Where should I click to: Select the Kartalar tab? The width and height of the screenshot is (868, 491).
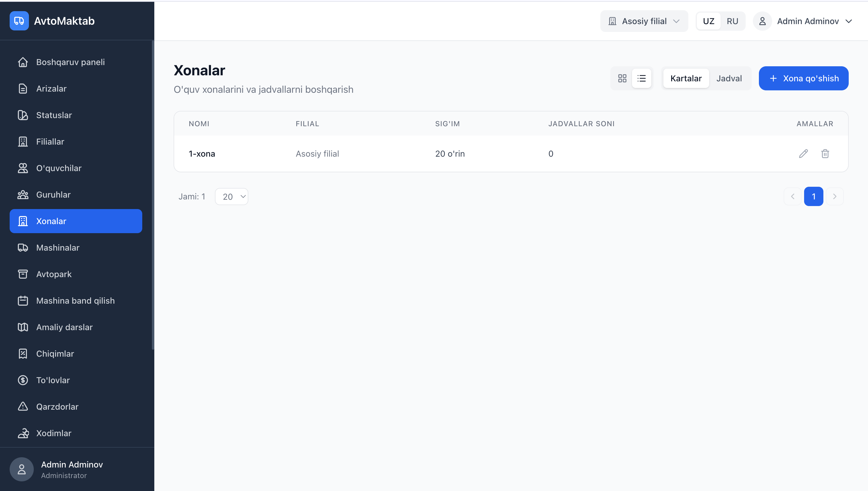[686, 79]
